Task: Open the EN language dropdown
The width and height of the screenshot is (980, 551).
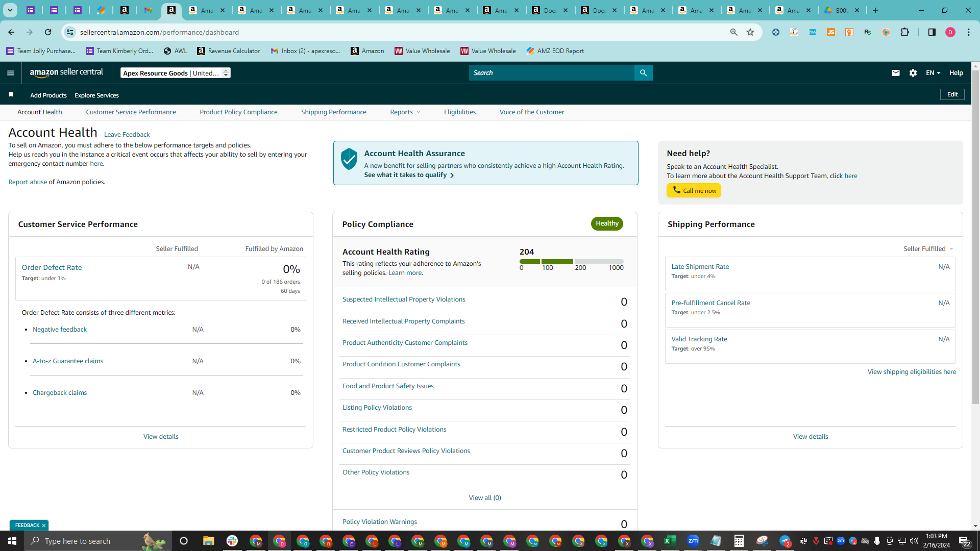Action: click(x=933, y=73)
